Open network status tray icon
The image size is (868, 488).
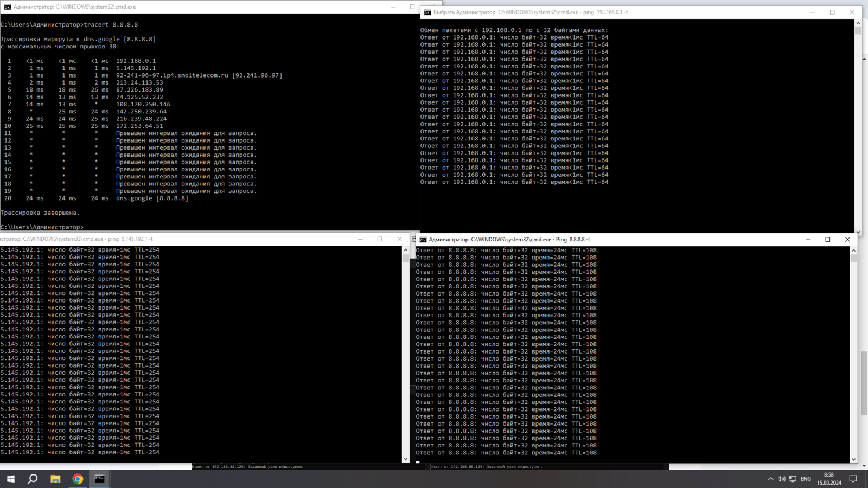(x=793, y=479)
